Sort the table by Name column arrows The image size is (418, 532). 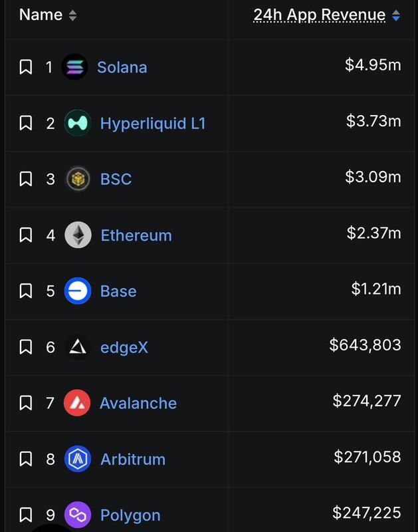click(x=72, y=15)
